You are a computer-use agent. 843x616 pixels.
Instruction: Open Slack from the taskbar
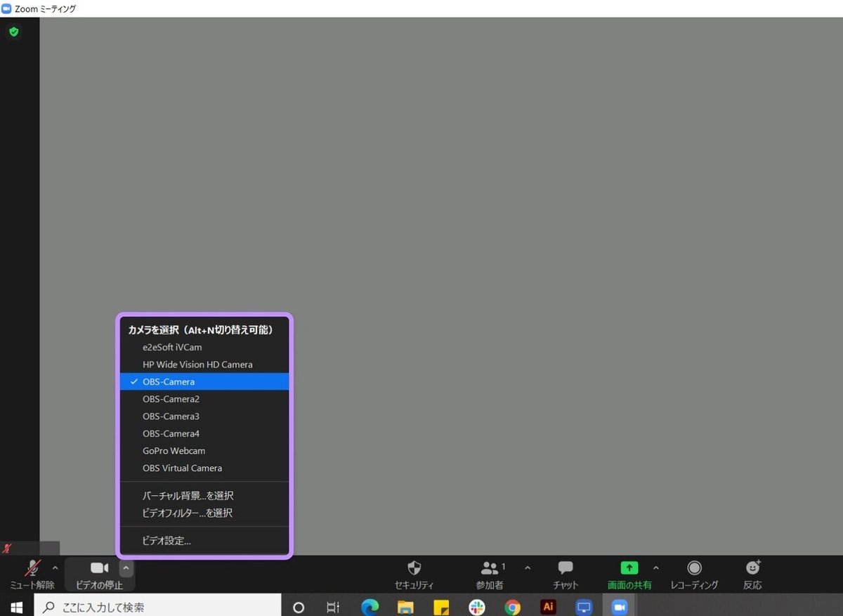477,607
